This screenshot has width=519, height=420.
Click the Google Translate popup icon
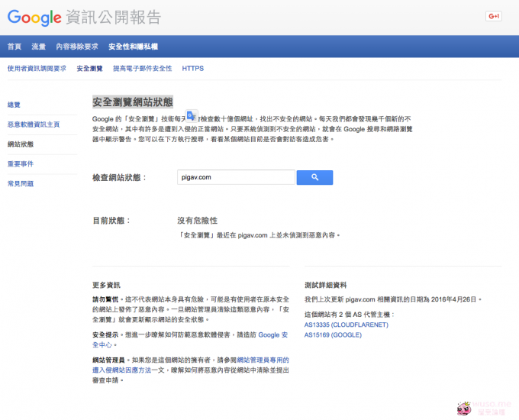[x=192, y=116]
